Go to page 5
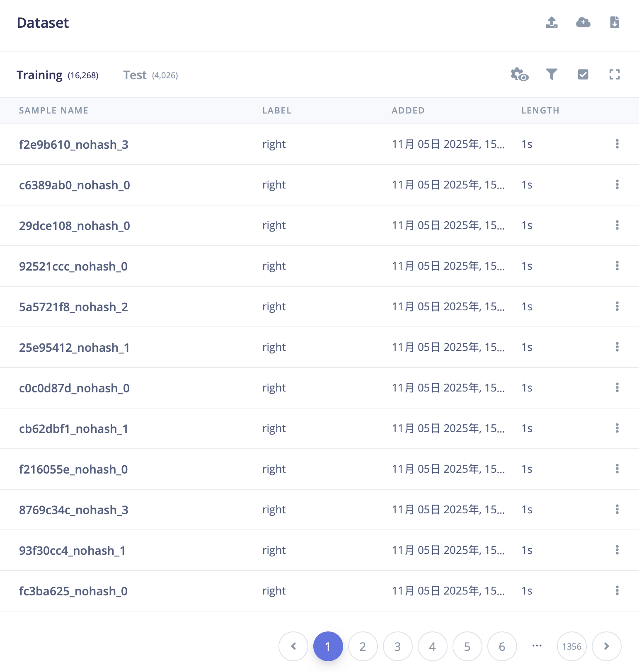The width and height of the screenshot is (639, 672). point(467,646)
